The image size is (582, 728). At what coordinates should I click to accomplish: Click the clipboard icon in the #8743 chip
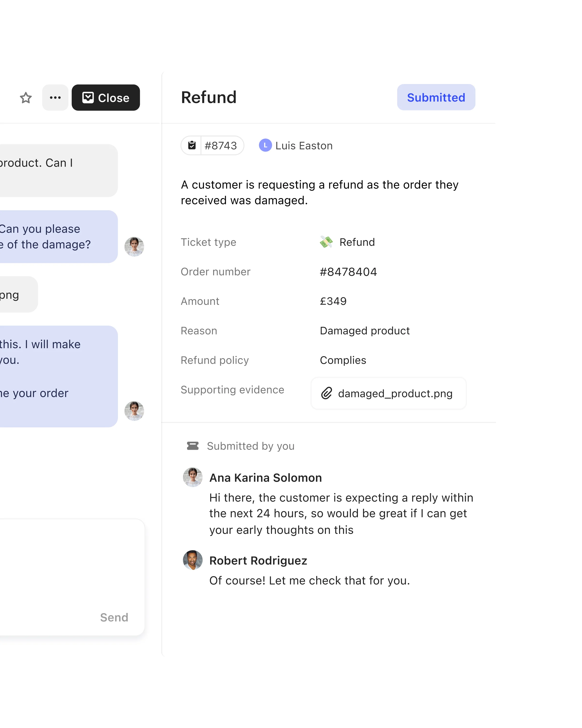pyautogui.click(x=192, y=145)
